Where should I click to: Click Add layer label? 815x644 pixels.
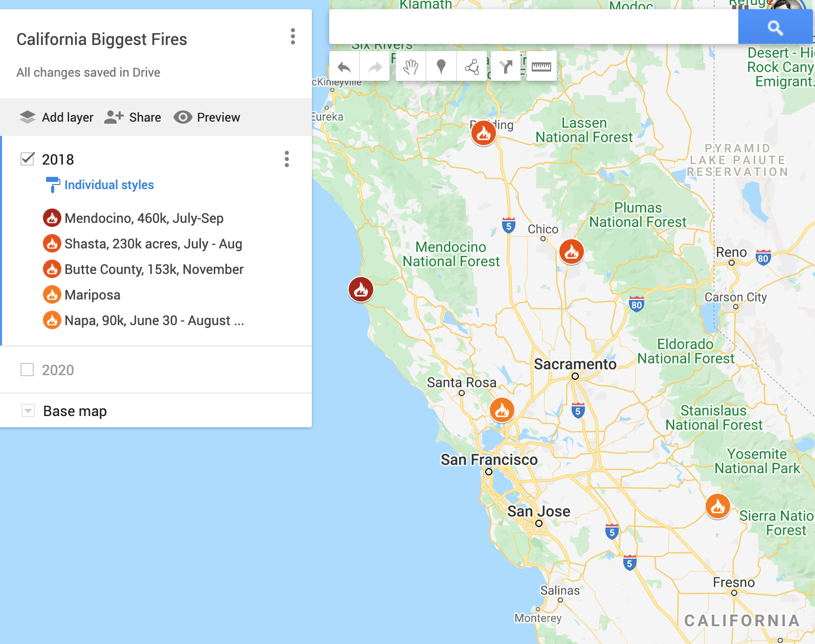pos(67,117)
